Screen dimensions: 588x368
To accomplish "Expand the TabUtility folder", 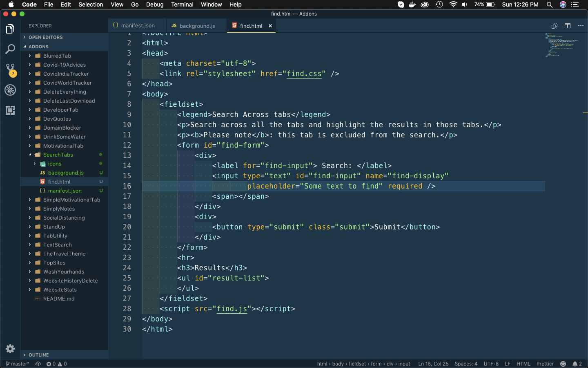I will click(64, 236).
